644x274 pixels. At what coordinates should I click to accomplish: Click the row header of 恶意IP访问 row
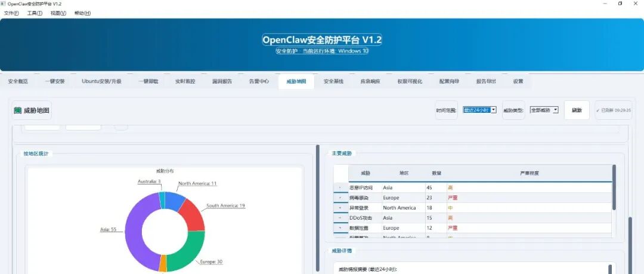pos(341,187)
